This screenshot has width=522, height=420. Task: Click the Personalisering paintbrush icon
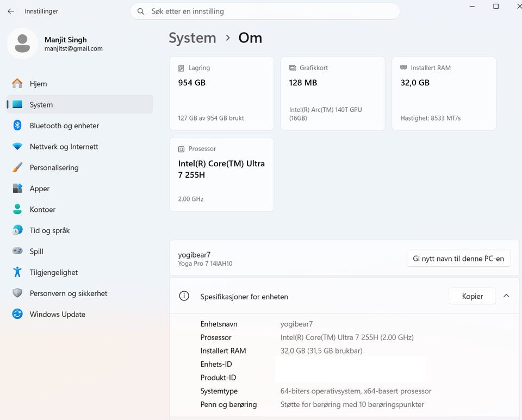click(x=17, y=167)
